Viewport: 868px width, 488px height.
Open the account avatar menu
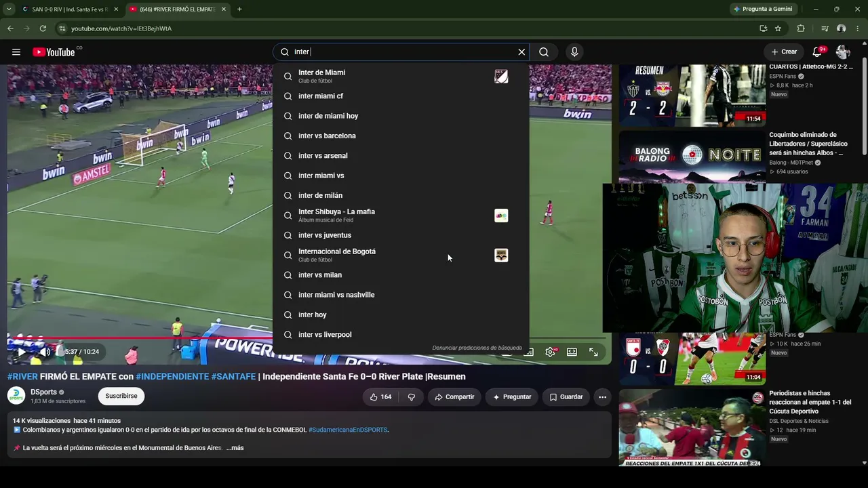point(843,52)
